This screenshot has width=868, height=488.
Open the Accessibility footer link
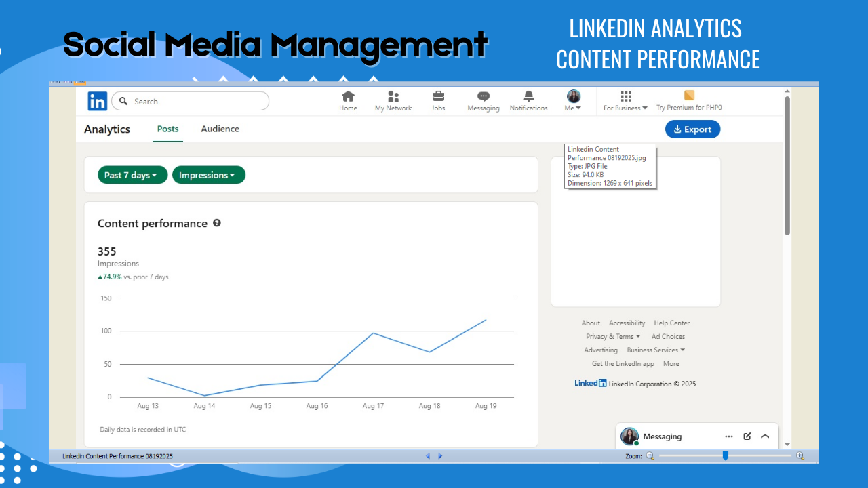pos(627,323)
